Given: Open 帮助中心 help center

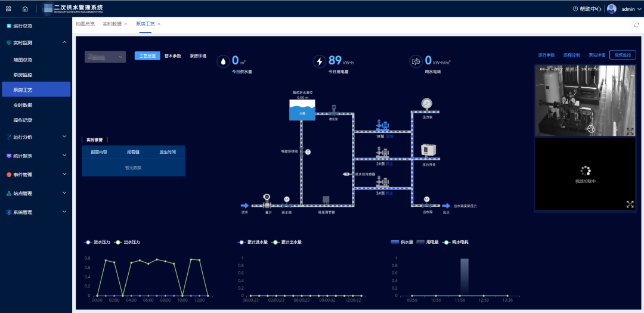Looking at the screenshot, I should [587, 8].
